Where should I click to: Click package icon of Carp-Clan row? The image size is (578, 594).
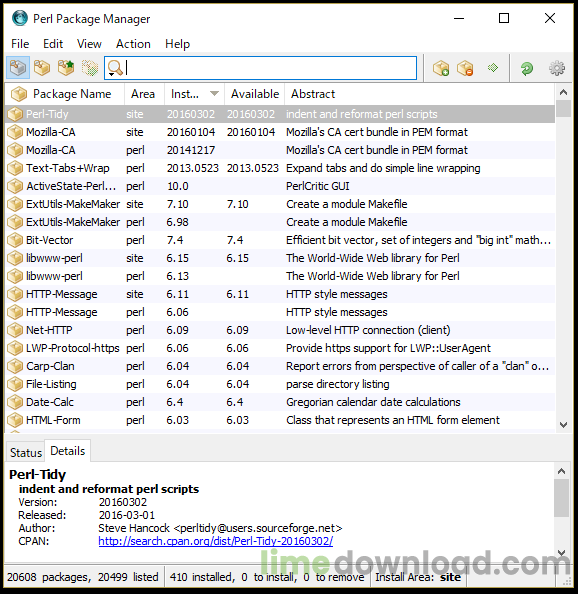click(x=15, y=366)
